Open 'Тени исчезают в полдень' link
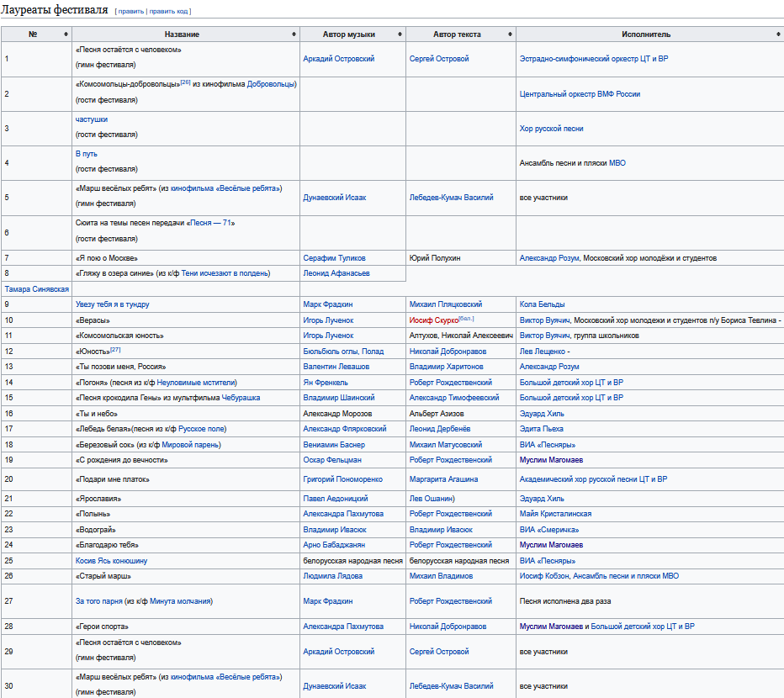This screenshot has height=698, width=784. tap(225, 273)
